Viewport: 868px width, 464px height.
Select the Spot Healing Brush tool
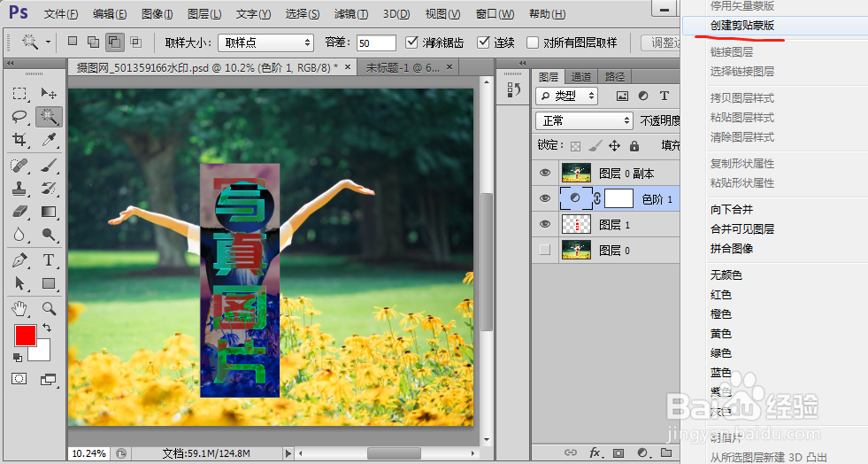point(20,166)
